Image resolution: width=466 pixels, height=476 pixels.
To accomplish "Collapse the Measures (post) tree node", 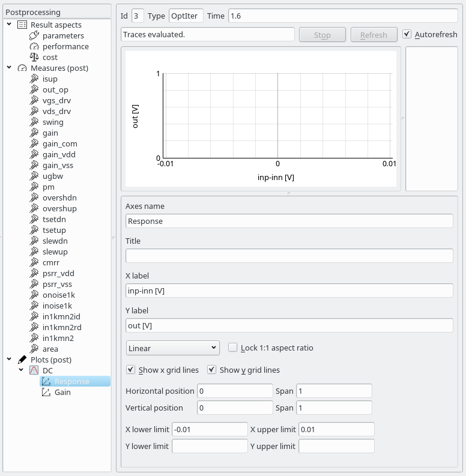I will pyautogui.click(x=10, y=68).
